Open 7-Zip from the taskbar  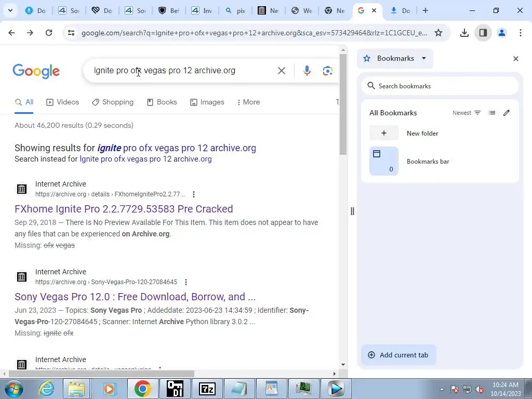207,389
